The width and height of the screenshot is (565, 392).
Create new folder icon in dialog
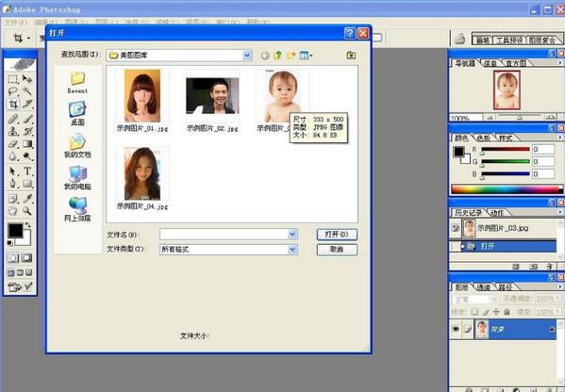(291, 56)
